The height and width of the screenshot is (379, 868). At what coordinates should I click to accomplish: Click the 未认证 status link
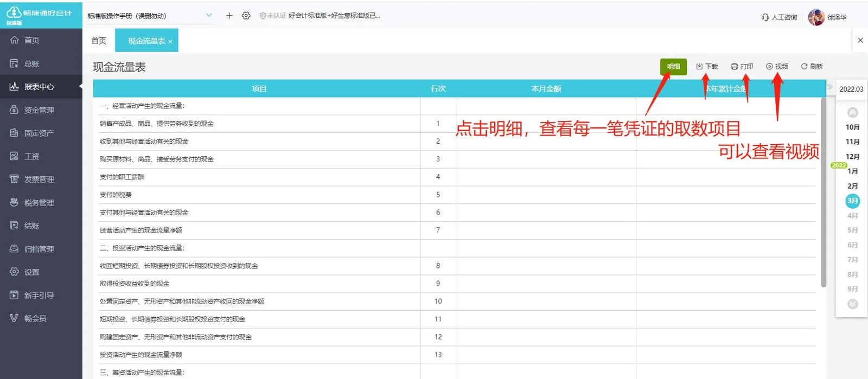(x=272, y=16)
